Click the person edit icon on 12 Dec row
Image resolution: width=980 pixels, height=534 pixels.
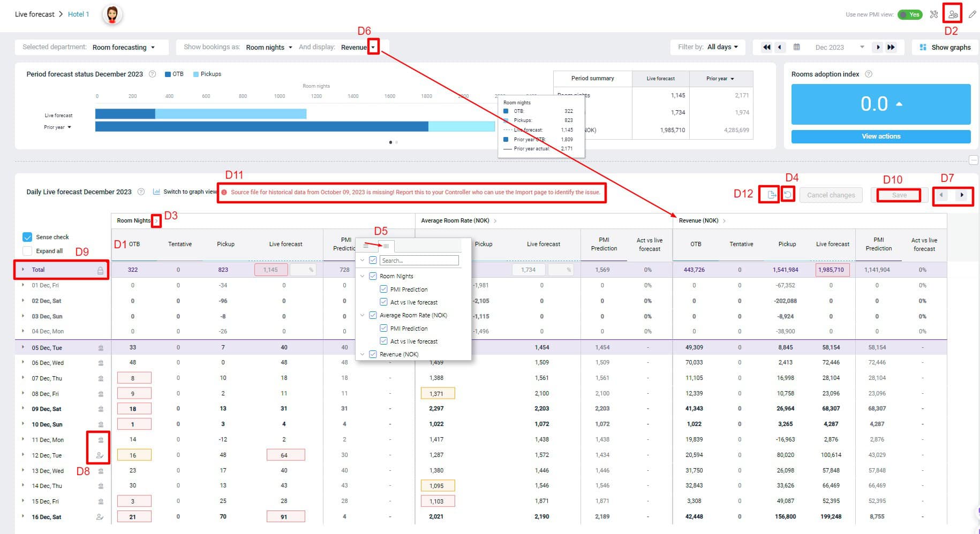[100, 455]
